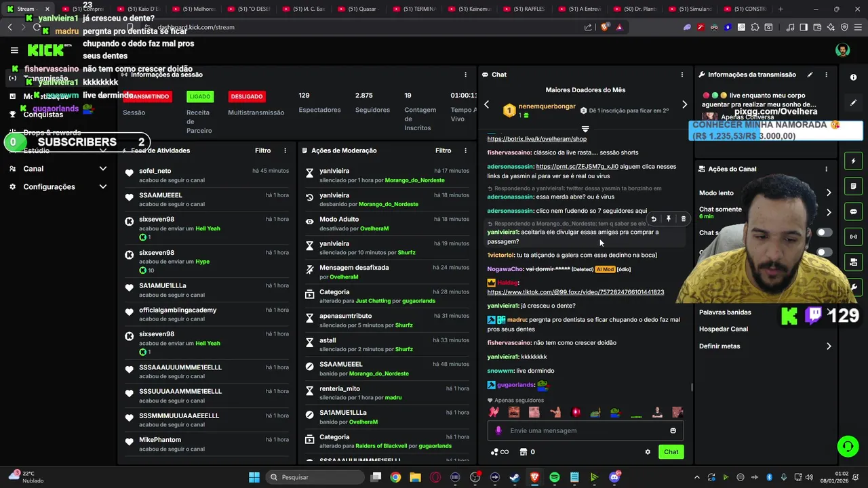Viewport: 868px width, 488px height.
Task: Expand Chat somente options arrow
Action: click(x=829, y=212)
